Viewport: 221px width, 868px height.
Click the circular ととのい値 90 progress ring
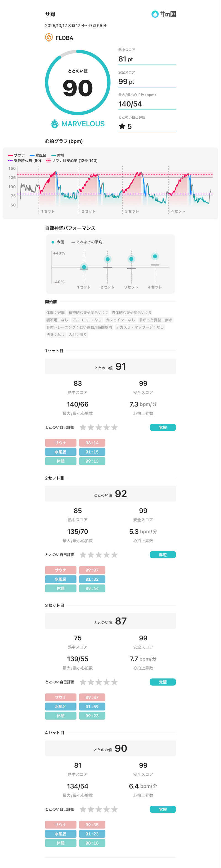[78, 82]
